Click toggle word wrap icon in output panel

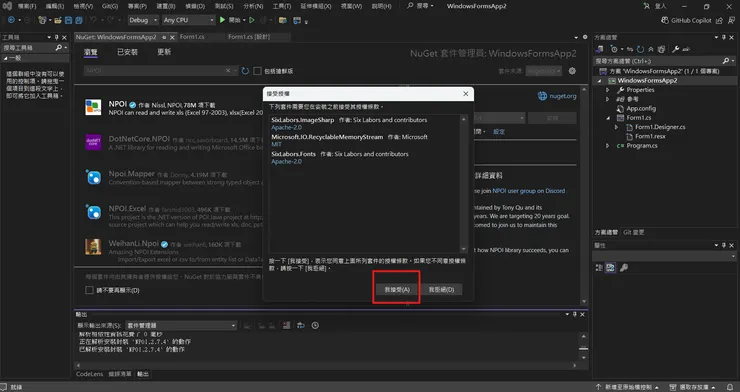click(x=300, y=325)
